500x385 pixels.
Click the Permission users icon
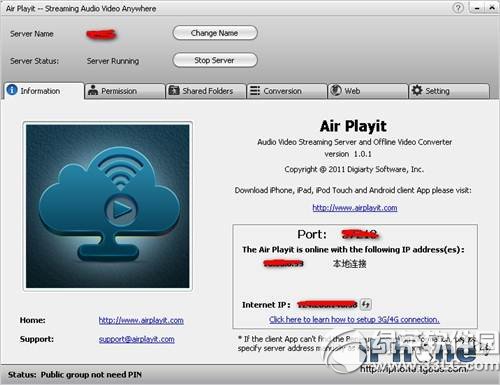pos(93,90)
